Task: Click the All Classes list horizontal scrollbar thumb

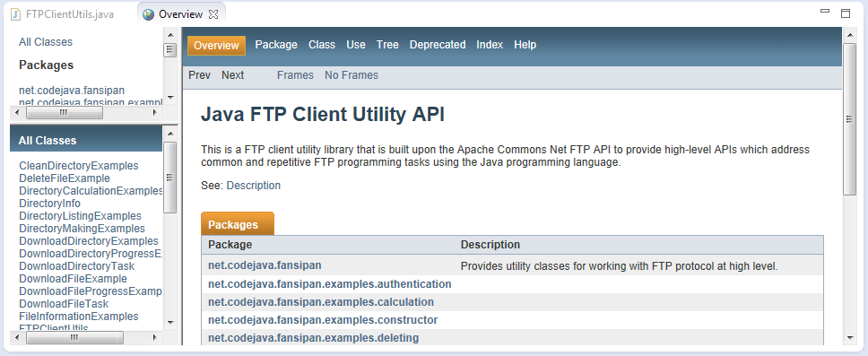Action: click(74, 338)
